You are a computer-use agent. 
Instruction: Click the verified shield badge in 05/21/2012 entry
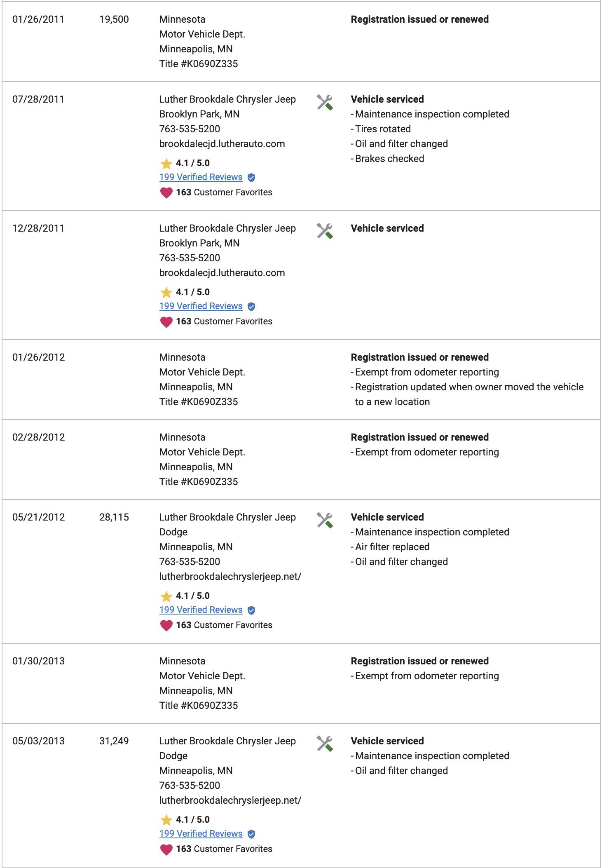[x=251, y=610]
